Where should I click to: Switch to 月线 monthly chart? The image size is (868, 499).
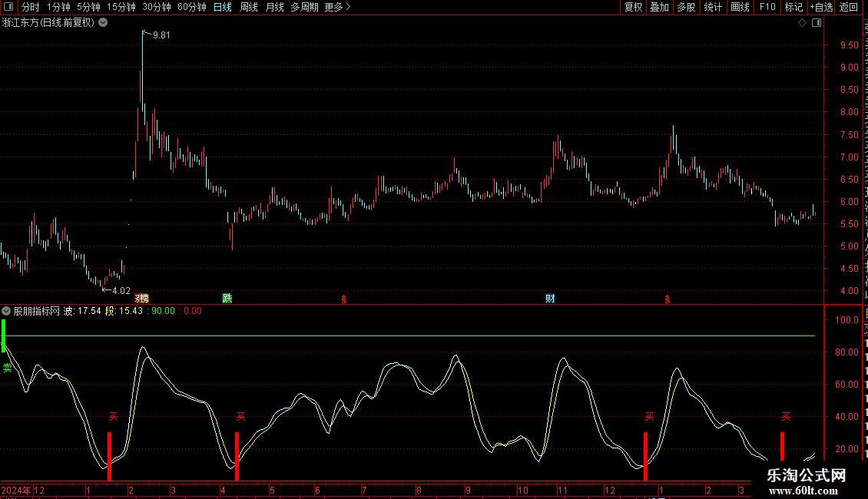[x=274, y=7]
